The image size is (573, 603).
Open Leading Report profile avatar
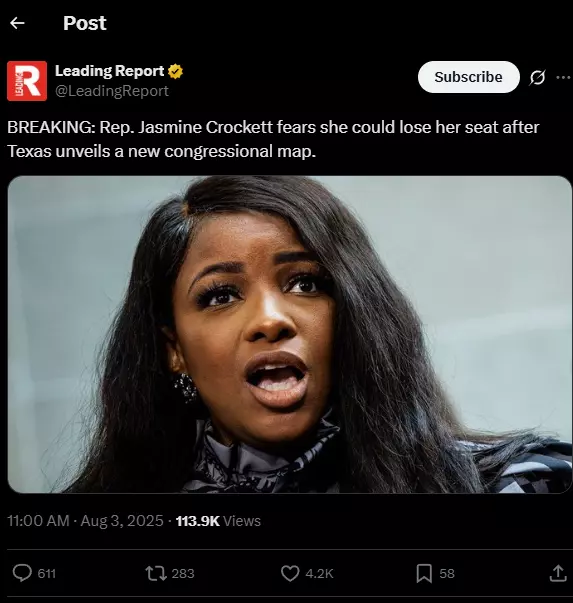[27, 81]
